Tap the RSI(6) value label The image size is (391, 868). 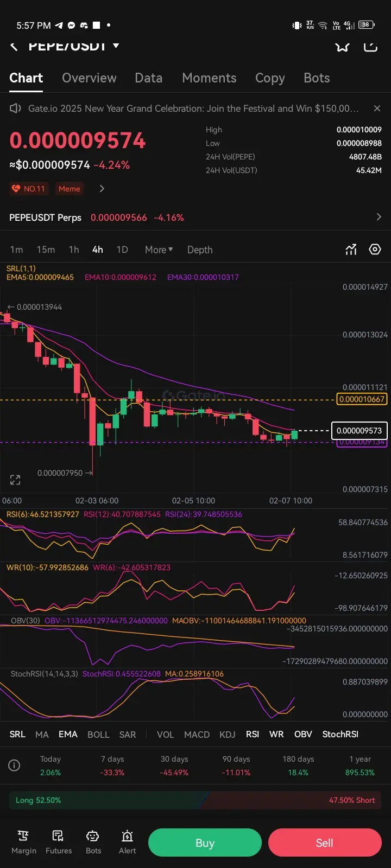click(43, 514)
